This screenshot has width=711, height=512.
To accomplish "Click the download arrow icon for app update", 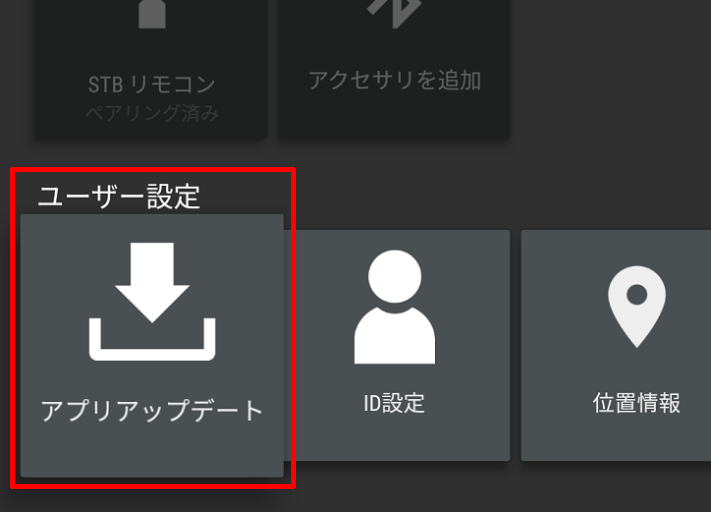I will point(152,302).
